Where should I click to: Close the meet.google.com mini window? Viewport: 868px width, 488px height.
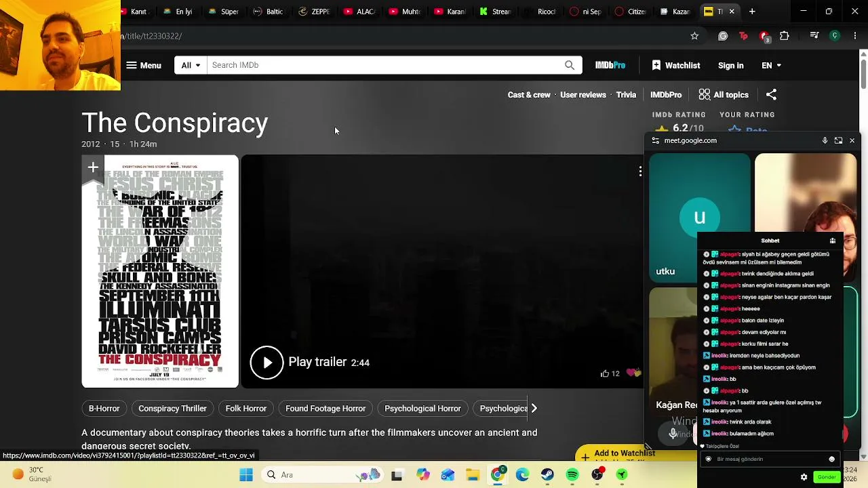point(852,140)
